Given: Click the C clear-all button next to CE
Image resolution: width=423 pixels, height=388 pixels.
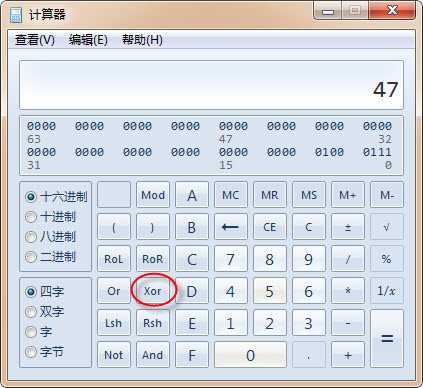Looking at the screenshot, I should [x=309, y=227].
